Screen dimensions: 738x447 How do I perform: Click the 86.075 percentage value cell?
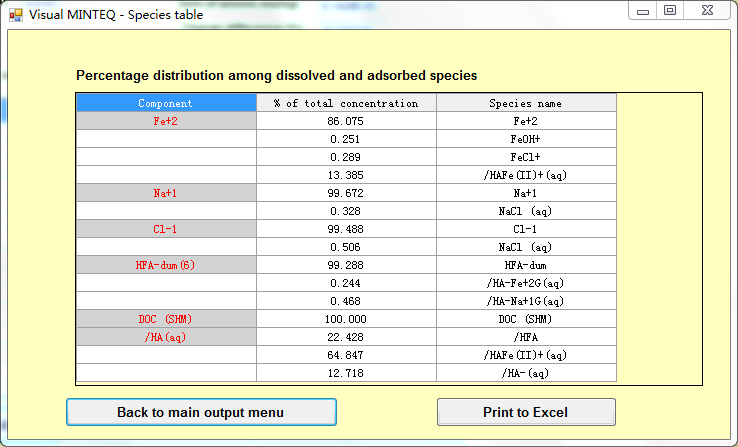(346, 121)
